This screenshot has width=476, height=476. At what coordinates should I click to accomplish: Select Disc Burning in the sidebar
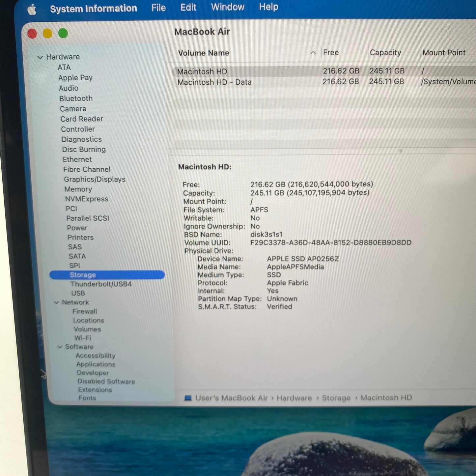84,150
